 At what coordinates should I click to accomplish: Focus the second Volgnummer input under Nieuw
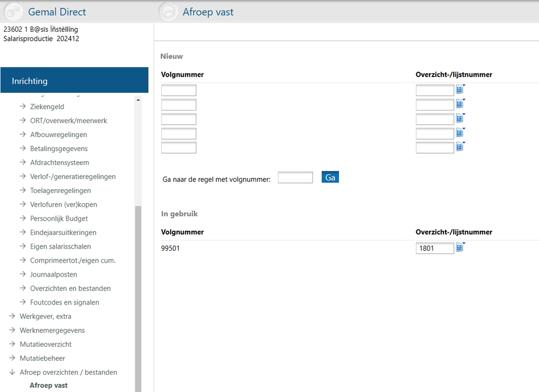click(179, 105)
